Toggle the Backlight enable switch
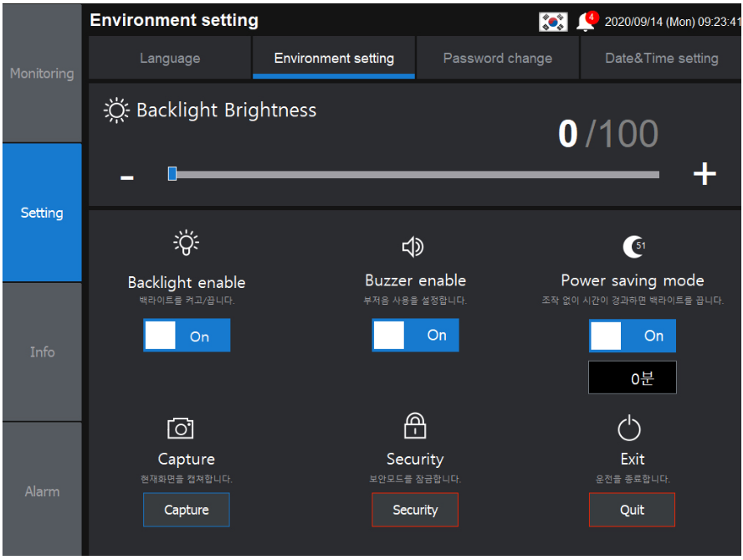This screenshot has width=743, height=560. tap(187, 336)
